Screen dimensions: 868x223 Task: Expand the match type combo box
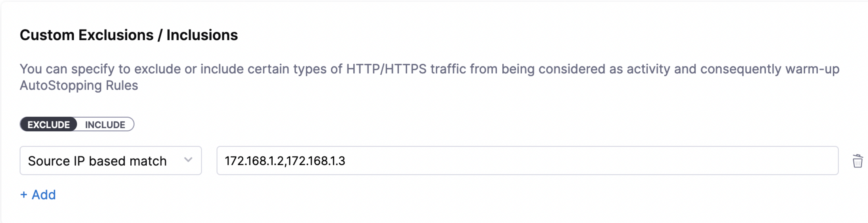(111, 161)
